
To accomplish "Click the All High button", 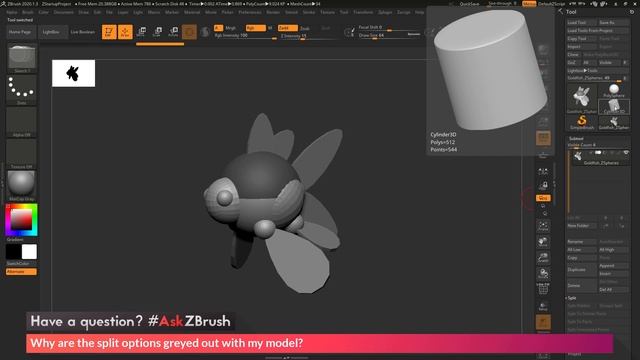I will point(613,249).
